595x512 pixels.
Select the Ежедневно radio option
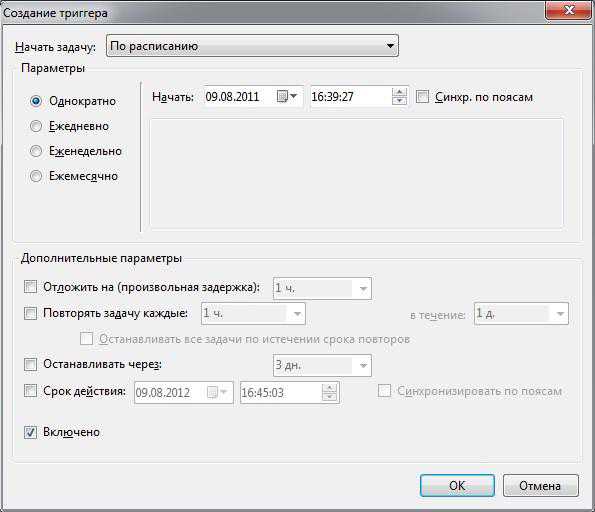click(36, 126)
